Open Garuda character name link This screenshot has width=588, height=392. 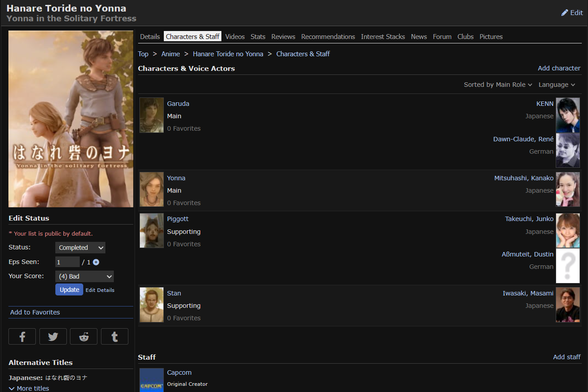pos(178,104)
